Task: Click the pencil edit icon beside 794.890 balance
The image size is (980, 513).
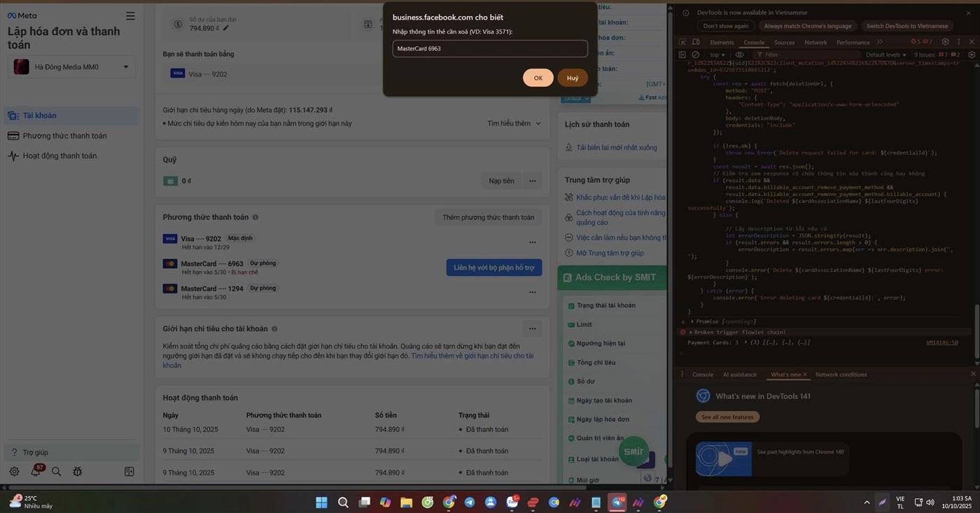Action: click(x=226, y=28)
